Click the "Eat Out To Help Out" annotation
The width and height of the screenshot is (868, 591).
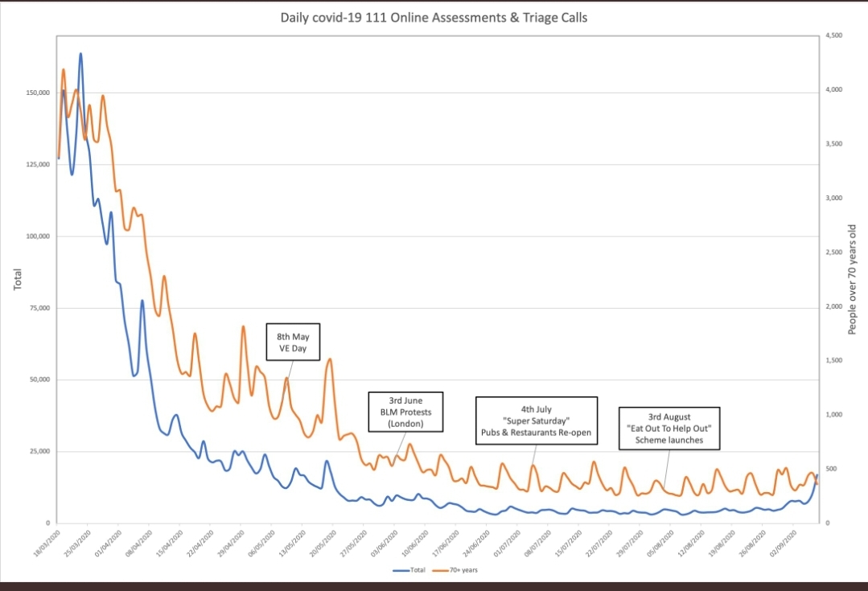pyautogui.click(x=669, y=429)
